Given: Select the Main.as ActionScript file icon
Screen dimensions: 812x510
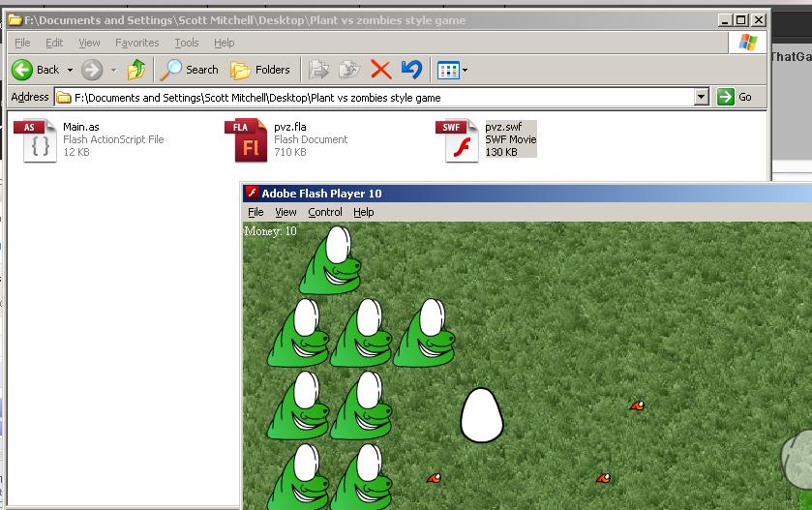Looking at the screenshot, I should (35, 140).
